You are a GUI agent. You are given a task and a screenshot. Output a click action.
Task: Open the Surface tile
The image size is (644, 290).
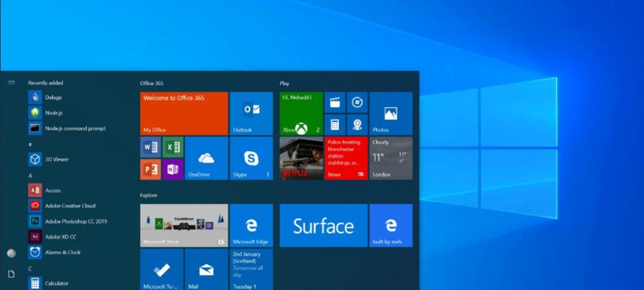click(323, 225)
